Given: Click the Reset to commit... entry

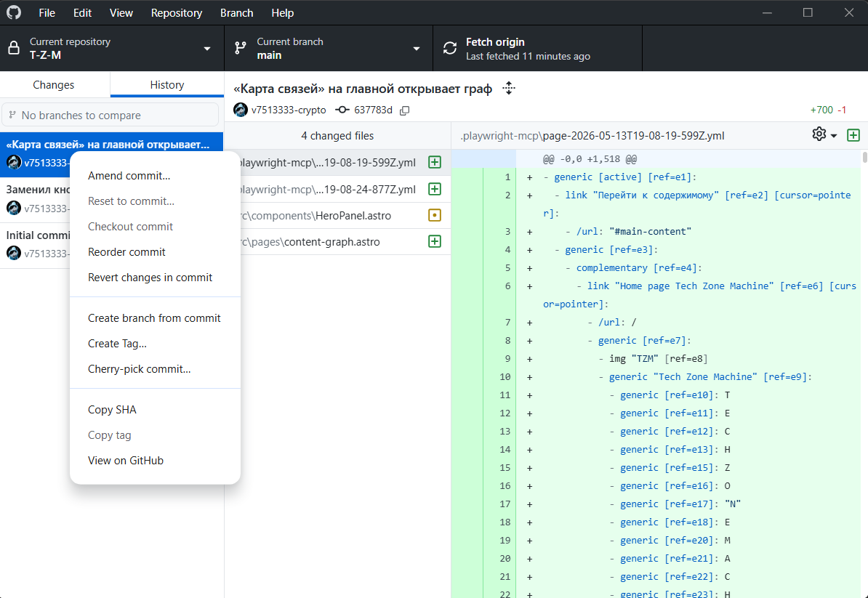Looking at the screenshot, I should (155, 201).
